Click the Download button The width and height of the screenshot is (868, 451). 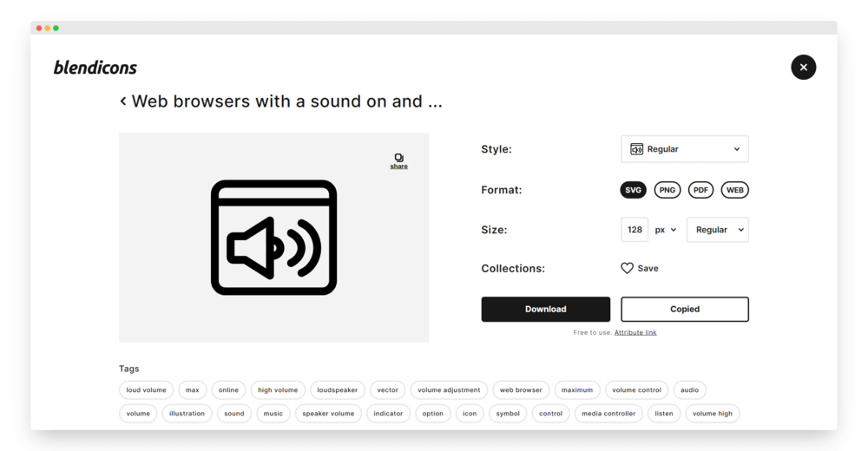point(545,309)
